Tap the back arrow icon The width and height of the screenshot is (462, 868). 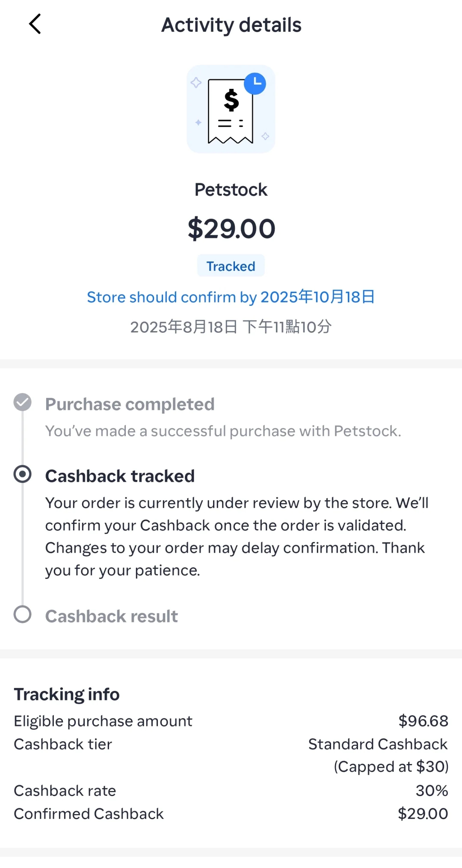coord(35,24)
